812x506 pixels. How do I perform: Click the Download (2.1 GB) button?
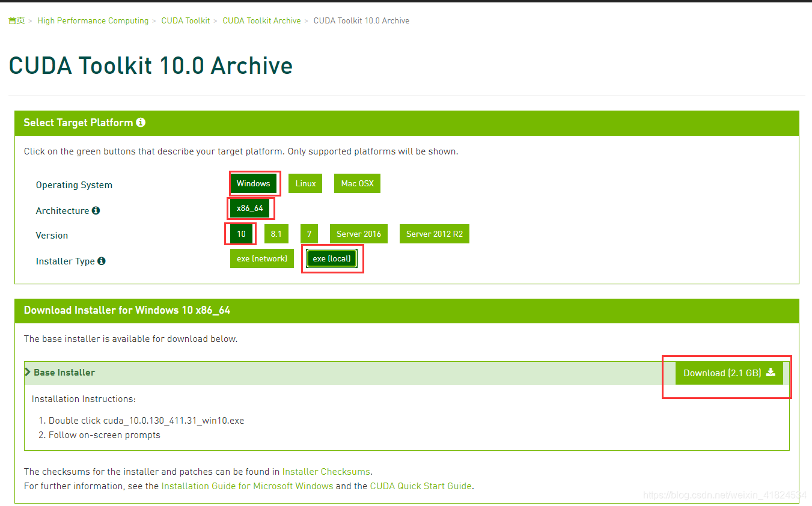(729, 373)
